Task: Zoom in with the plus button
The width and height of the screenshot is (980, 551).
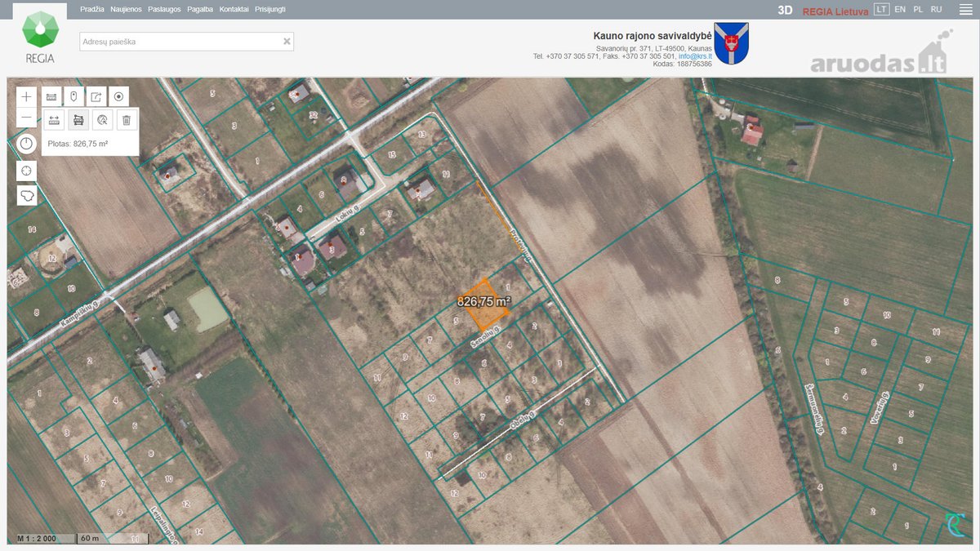Action: pos(27,96)
